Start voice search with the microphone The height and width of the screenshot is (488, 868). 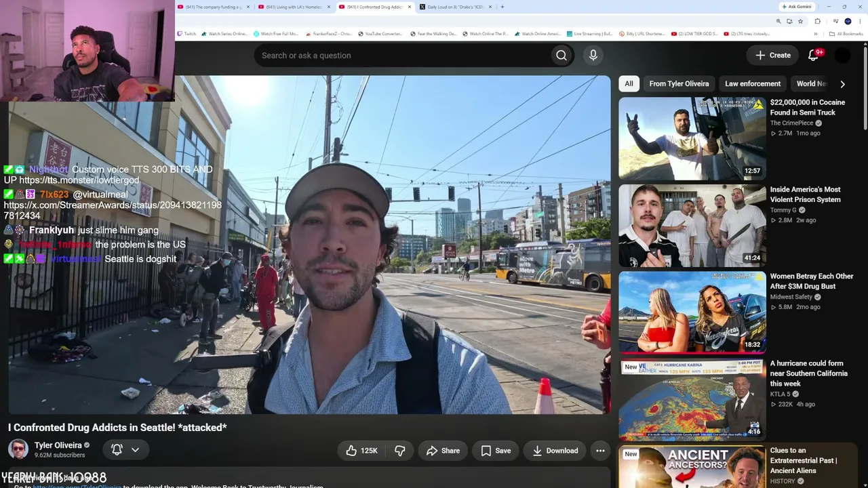click(593, 56)
